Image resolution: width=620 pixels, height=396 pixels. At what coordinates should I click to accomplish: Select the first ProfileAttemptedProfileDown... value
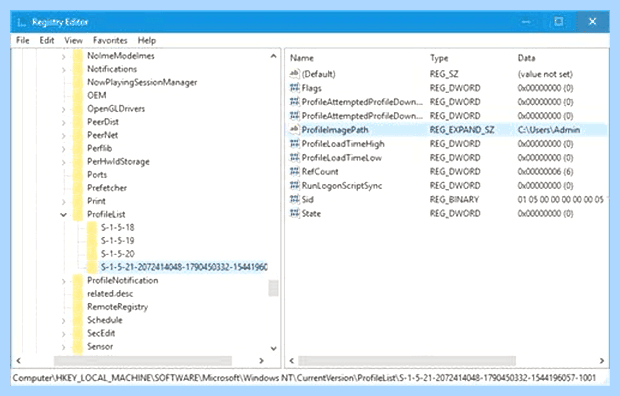362,102
